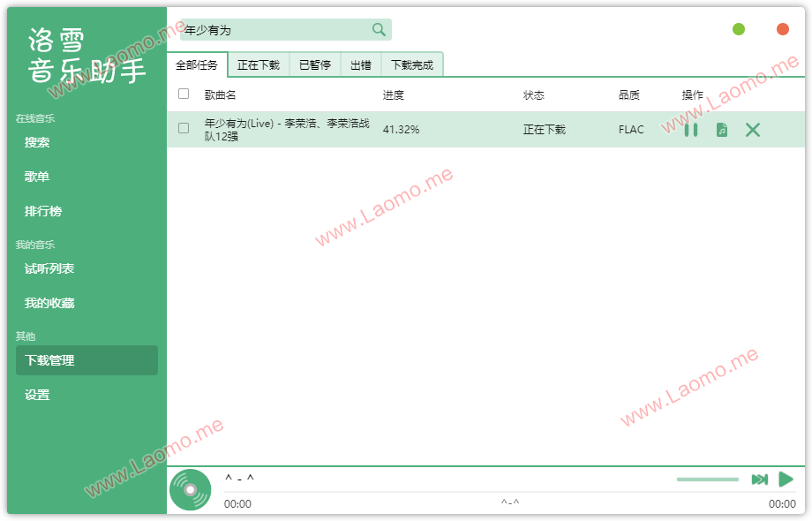Click the ^-^ lyric text in player bar

click(x=510, y=502)
